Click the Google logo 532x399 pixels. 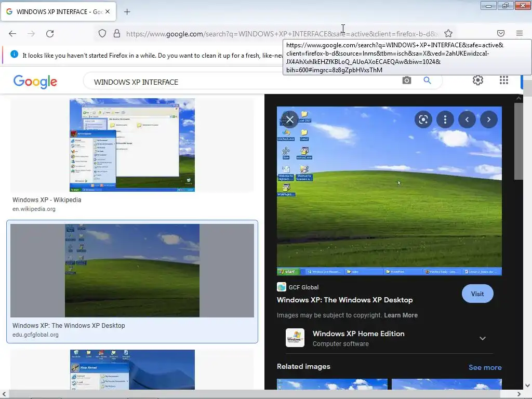tap(35, 82)
